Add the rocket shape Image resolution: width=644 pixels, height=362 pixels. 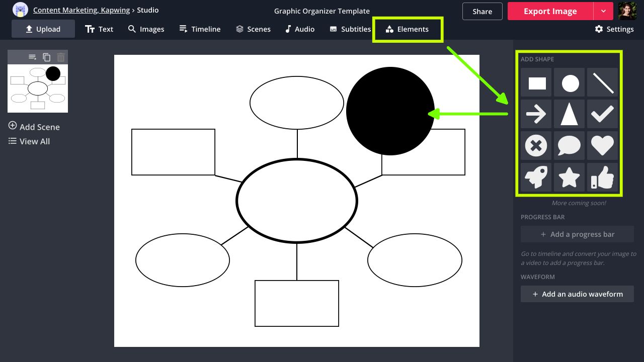click(x=537, y=177)
